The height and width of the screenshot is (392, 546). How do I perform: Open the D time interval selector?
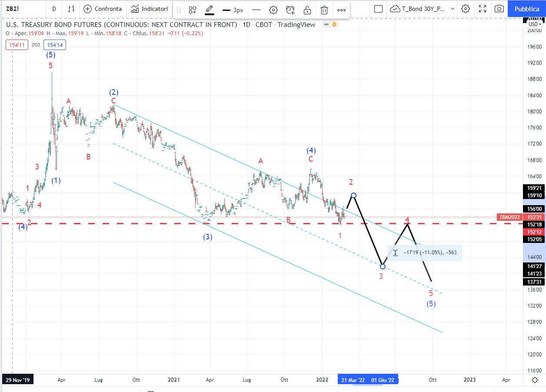[x=54, y=9]
